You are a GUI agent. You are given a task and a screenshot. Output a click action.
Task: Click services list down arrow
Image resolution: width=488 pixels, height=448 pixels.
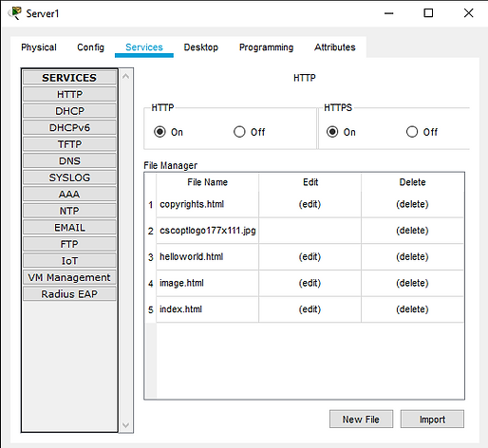click(x=125, y=425)
